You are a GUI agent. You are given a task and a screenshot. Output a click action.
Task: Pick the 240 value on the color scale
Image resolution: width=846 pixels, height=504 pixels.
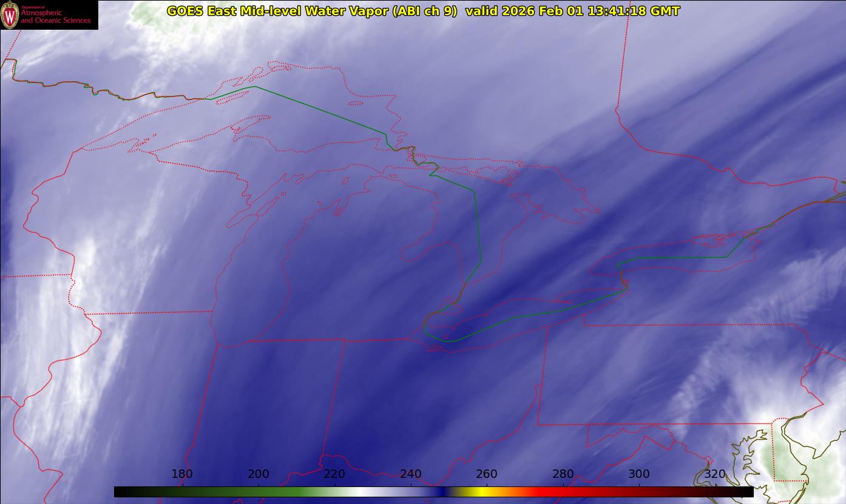coord(411,474)
